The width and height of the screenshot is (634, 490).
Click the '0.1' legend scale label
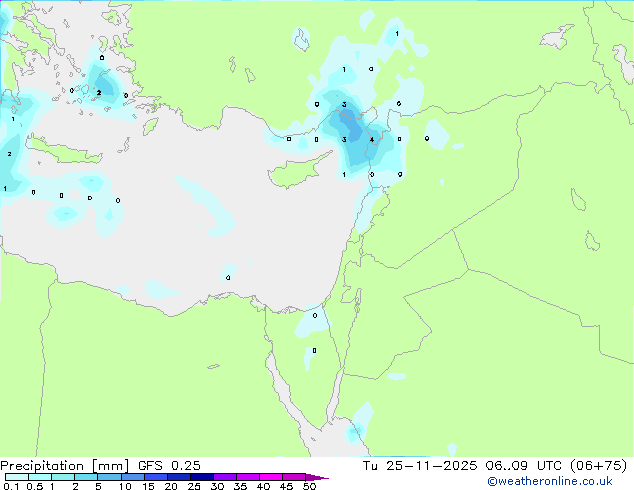coord(11,486)
